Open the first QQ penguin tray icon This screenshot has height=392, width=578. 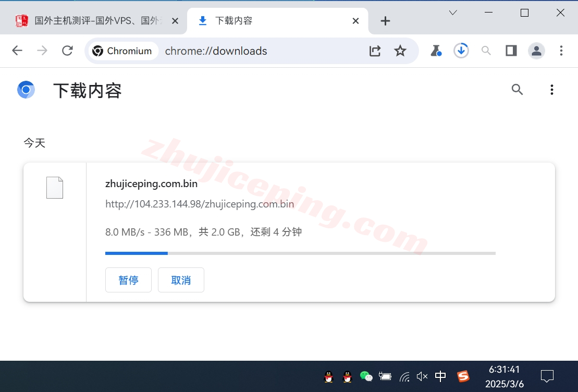(x=328, y=376)
